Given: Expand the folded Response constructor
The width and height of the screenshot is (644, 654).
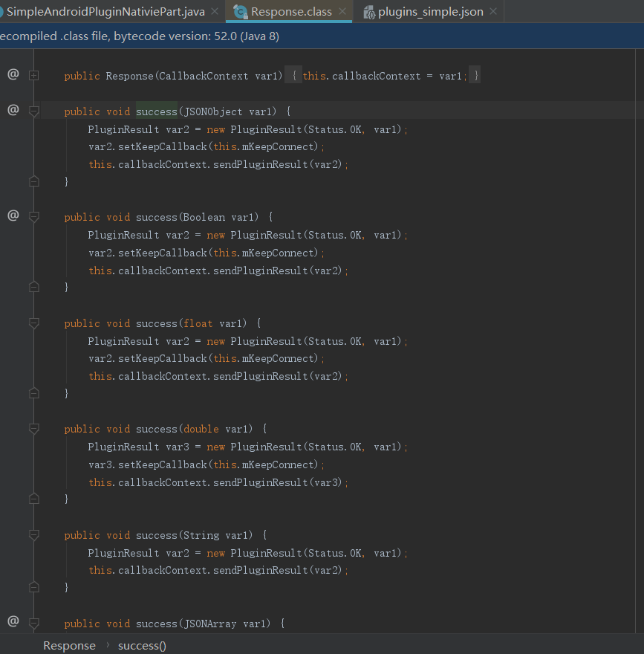Looking at the screenshot, I should point(34,76).
